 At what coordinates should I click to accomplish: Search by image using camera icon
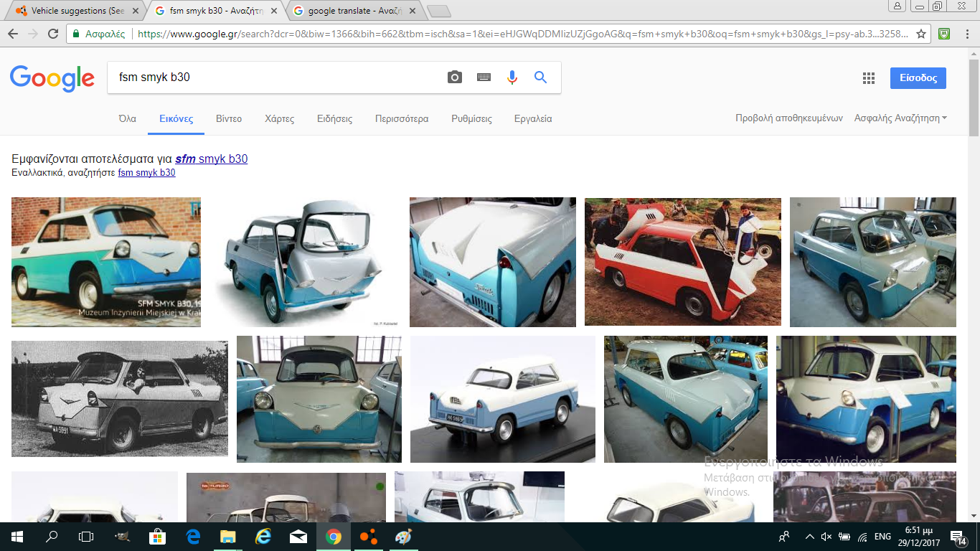[455, 77]
